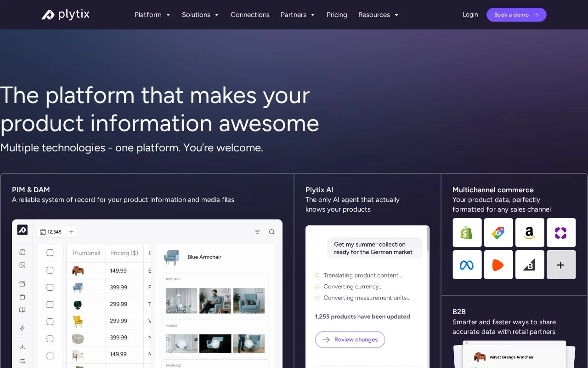Viewport: 588px width, 368px height.
Task: Go to the Connections page
Action: pos(250,15)
